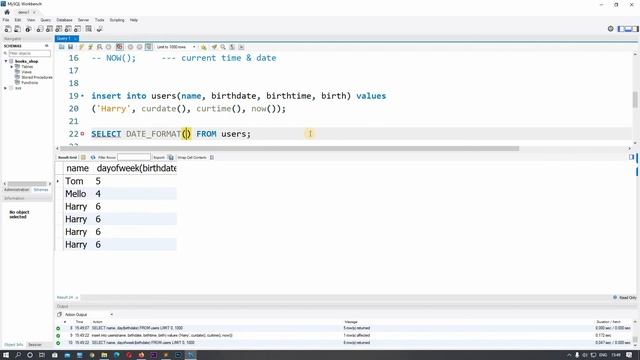Open the Help menu
Image resolution: width=640 pixels, height=360 pixels.
tap(134, 20)
